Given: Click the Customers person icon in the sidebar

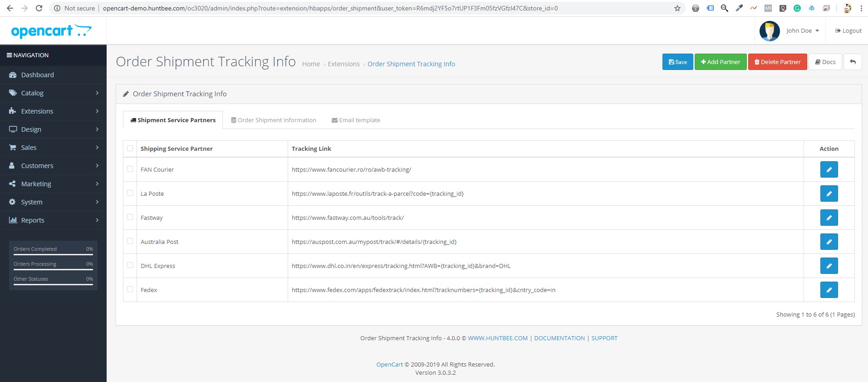Looking at the screenshot, I should 12,166.
